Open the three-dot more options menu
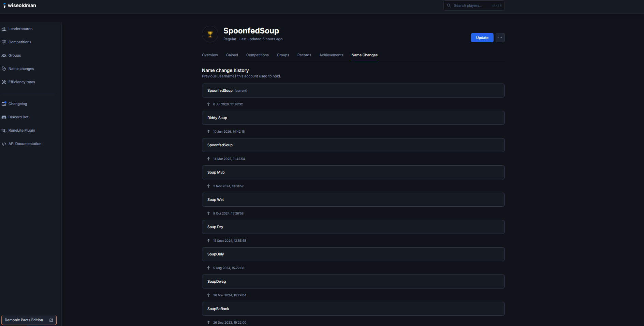The width and height of the screenshot is (644, 326). point(500,38)
